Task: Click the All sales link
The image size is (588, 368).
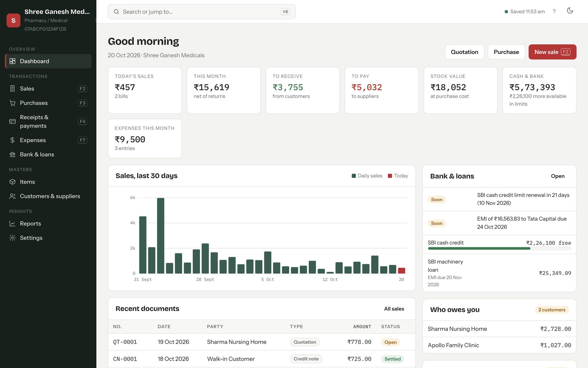Action: (394, 309)
